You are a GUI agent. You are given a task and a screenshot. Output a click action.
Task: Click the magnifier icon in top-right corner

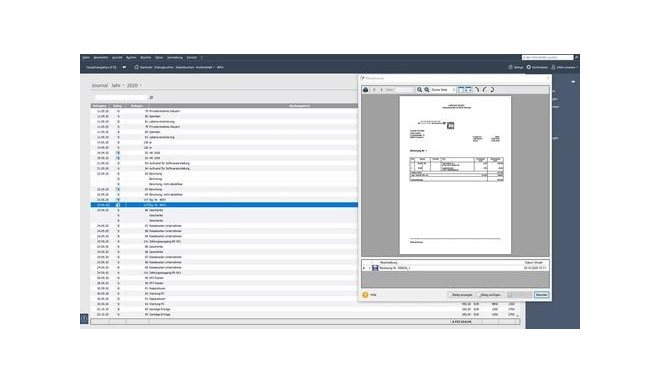click(576, 57)
